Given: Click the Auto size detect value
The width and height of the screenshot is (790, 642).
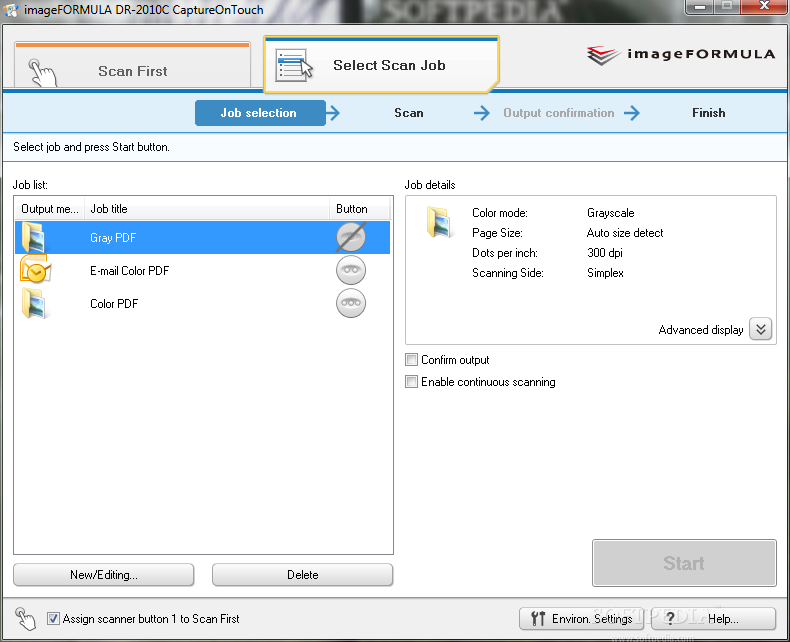Looking at the screenshot, I should 625,233.
